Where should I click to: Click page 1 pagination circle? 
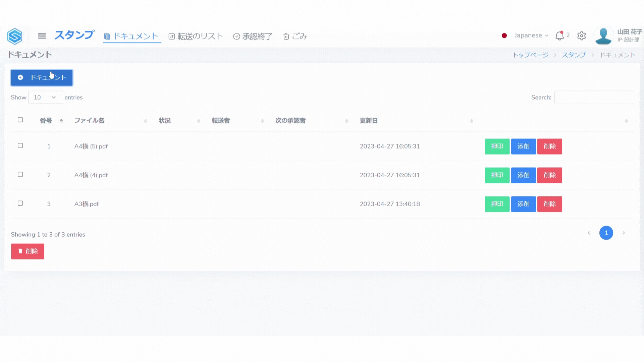click(606, 233)
